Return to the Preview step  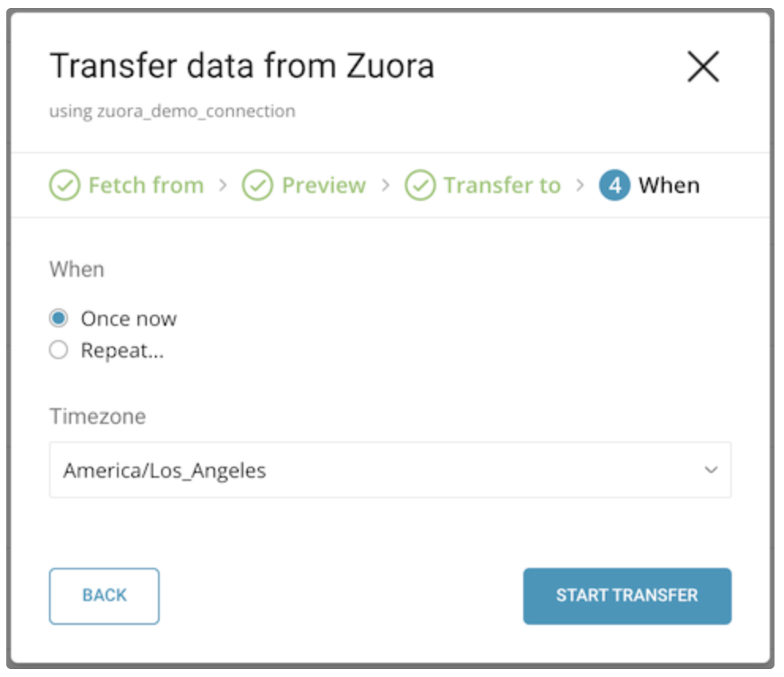tap(323, 186)
